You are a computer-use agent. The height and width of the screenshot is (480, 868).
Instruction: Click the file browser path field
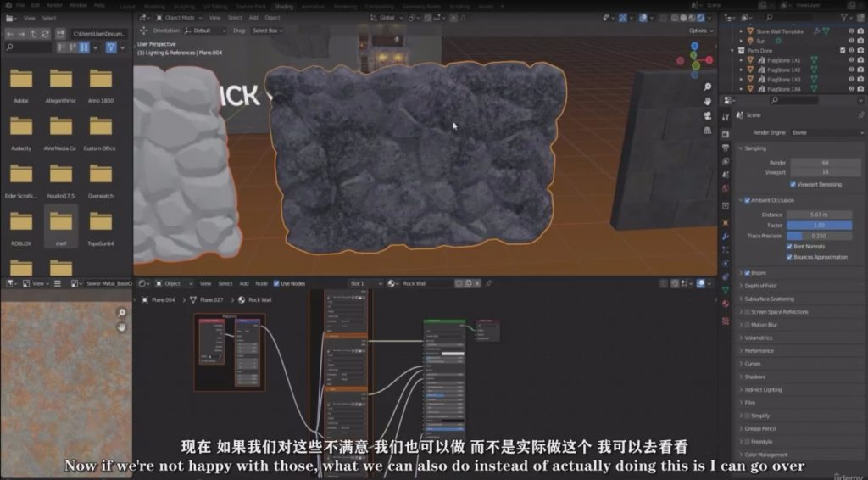(100, 34)
